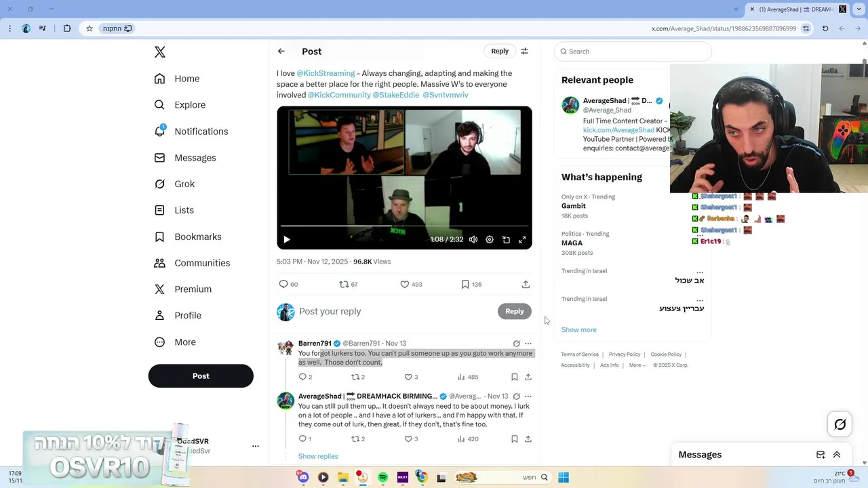This screenshot has height=488, width=868.
Task: Open video settings gear
Action: (x=490, y=240)
